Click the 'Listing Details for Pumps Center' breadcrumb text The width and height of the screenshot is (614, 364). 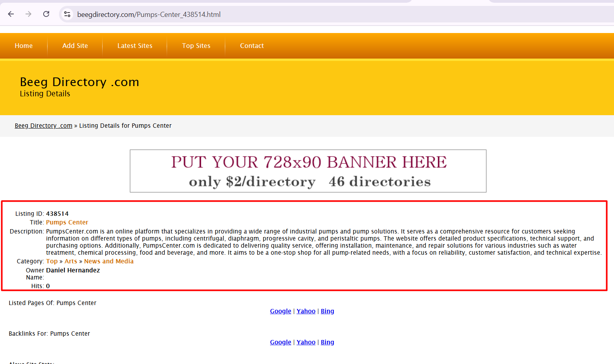point(125,126)
